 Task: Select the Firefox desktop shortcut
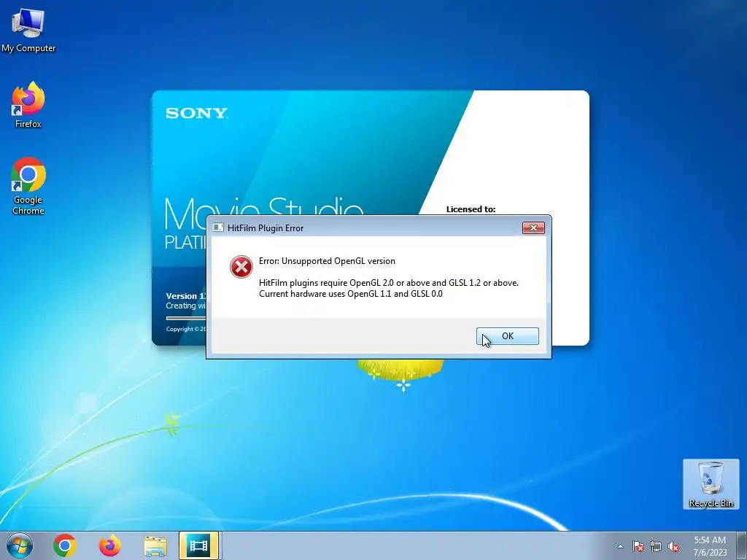click(28, 105)
